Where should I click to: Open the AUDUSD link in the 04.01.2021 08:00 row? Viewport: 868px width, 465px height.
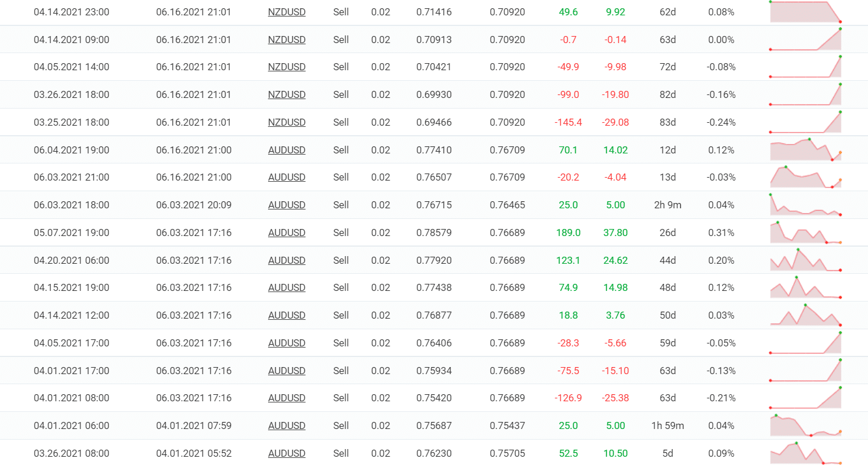286,398
